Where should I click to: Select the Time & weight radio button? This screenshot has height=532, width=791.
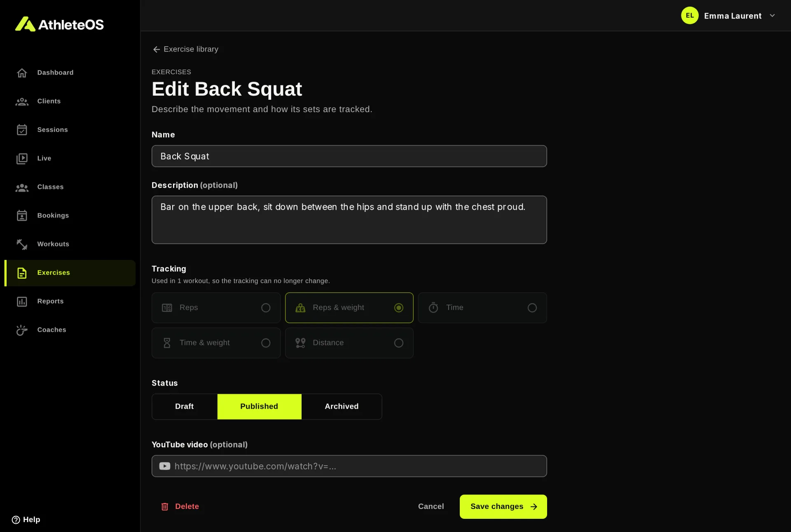(x=266, y=343)
